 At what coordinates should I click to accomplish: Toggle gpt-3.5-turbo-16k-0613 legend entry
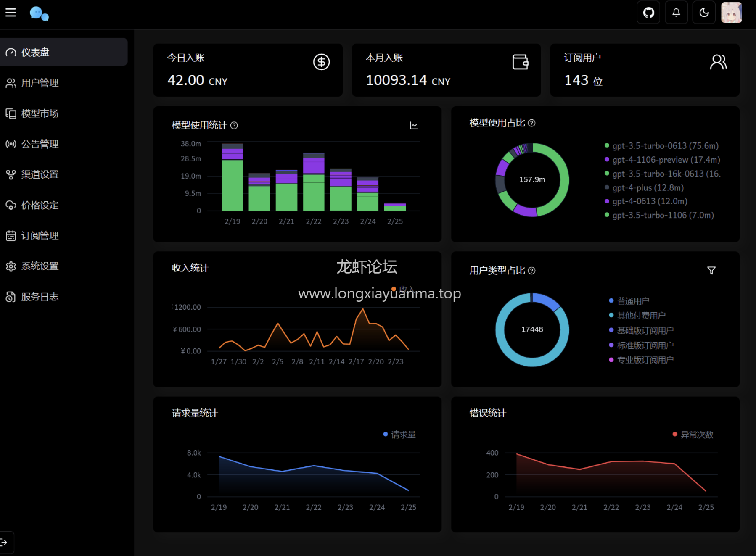pyautogui.click(x=662, y=174)
